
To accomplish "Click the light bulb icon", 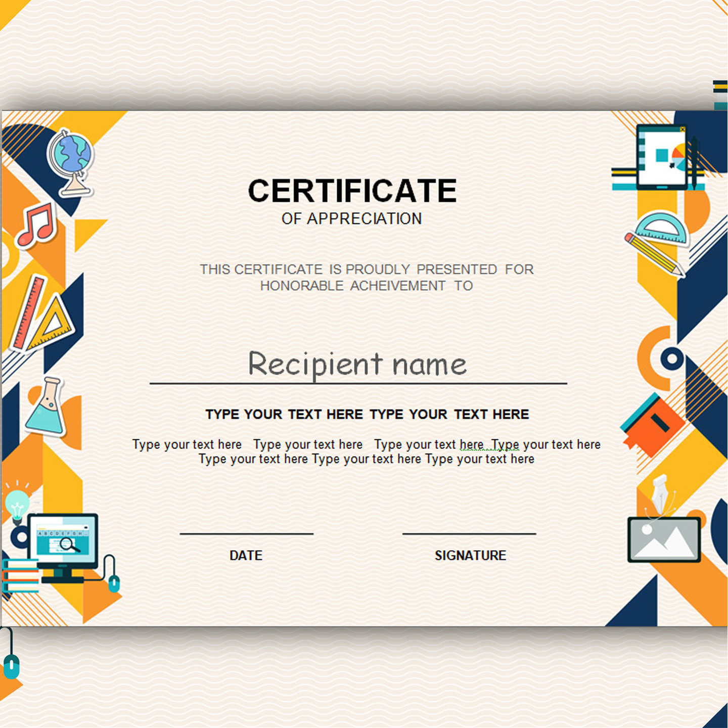I will click(x=17, y=503).
